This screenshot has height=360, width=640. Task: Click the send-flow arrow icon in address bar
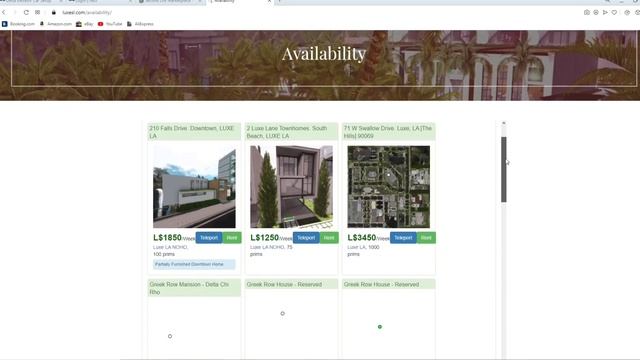click(x=605, y=13)
